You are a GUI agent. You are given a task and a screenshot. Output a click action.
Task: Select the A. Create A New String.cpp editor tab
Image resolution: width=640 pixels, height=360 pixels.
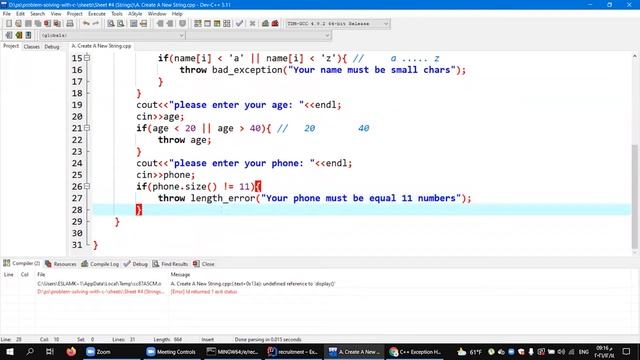[x=101, y=46]
